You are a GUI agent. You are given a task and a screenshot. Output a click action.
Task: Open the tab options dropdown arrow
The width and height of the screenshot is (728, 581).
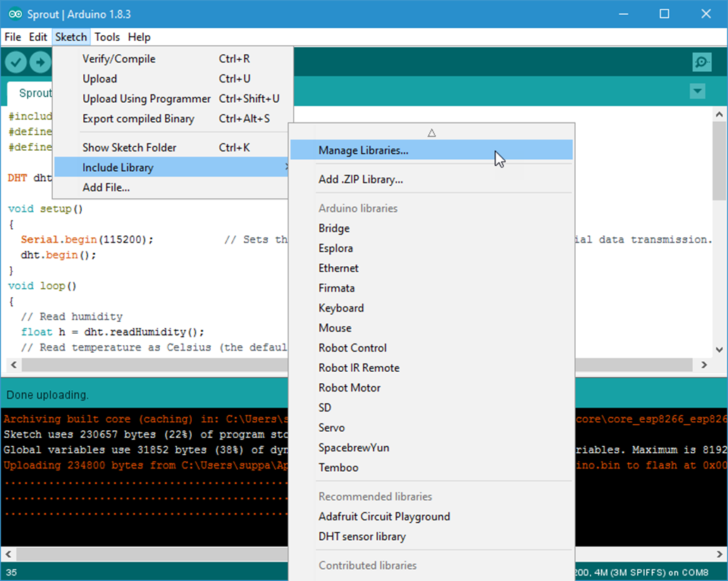pos(698,91)
